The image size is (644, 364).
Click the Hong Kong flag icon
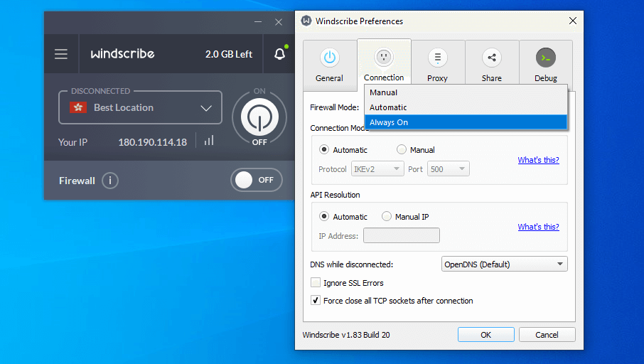click(78, 107)
